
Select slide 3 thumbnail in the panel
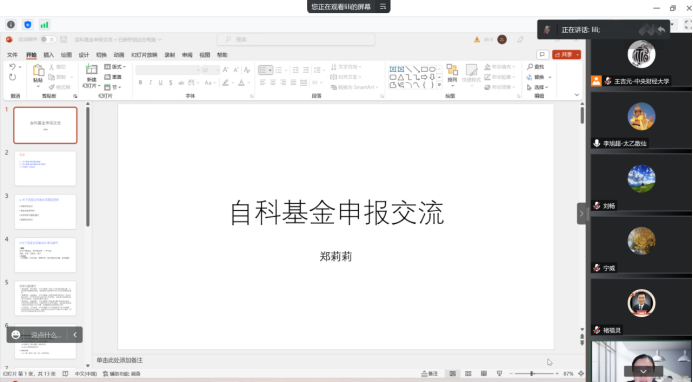pos(46,212)
